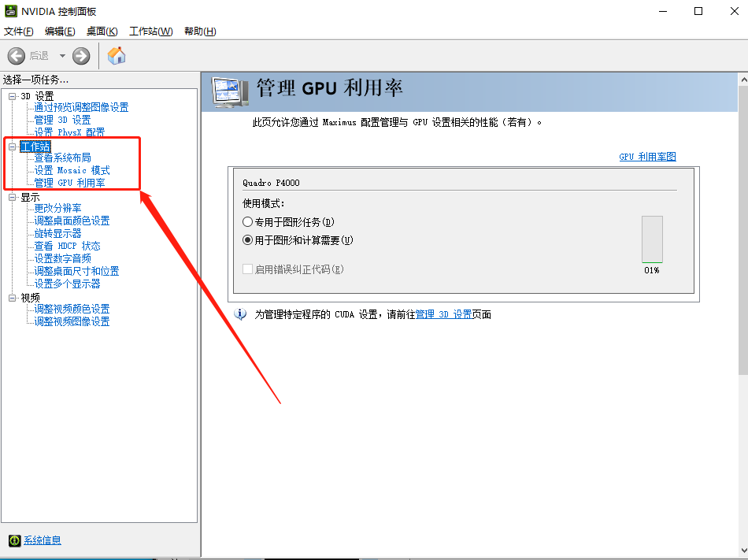Select the 3D 设置 tree heading
The height and width of the screenshot is (560, 748).
click(37, 96)
